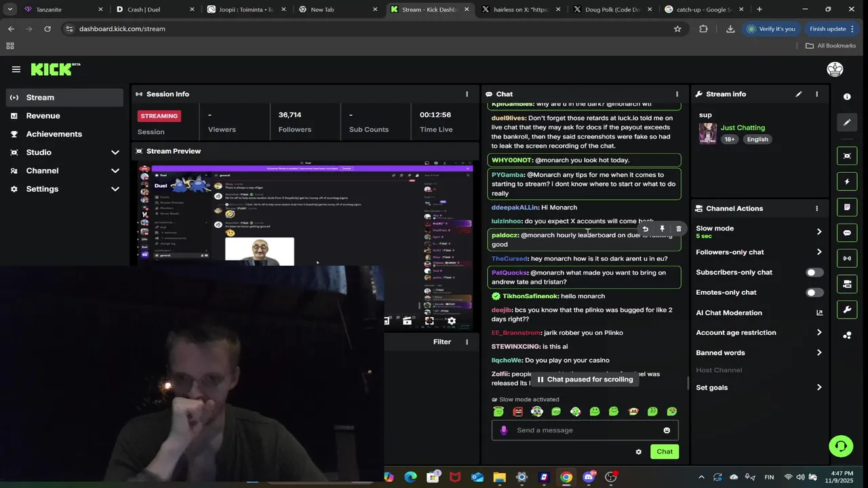The width and height of the screenshot is (868, 488).
Task: Expand Account age restriction settings
Action: [819, 333]
